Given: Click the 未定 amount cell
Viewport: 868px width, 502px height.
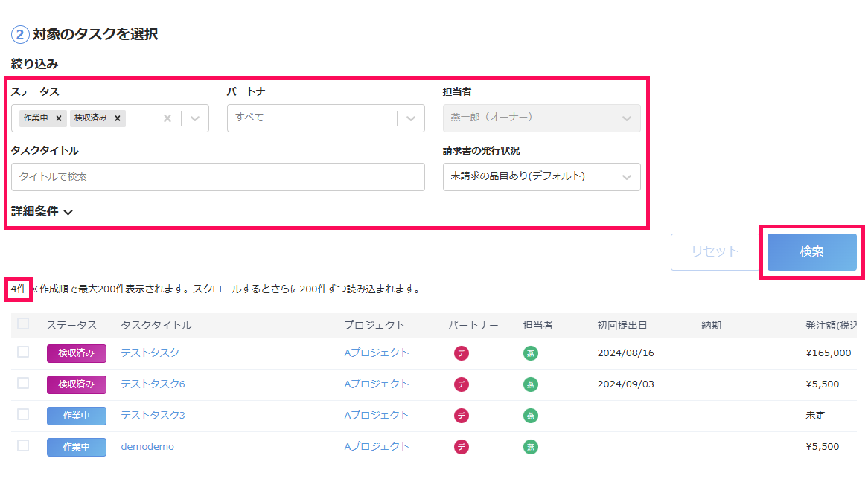Looking at the screenshot, I should [x=815, y=416].
